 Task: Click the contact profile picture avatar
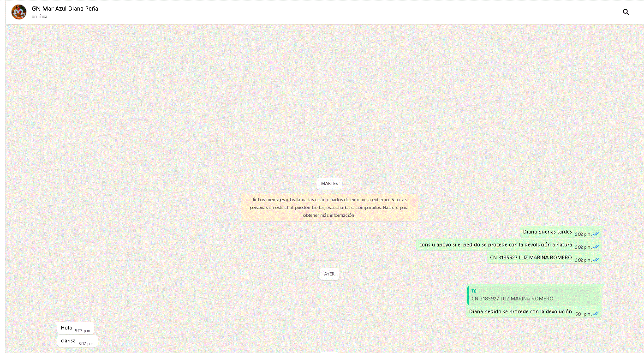pyautogui.click(x=19, y=12)
